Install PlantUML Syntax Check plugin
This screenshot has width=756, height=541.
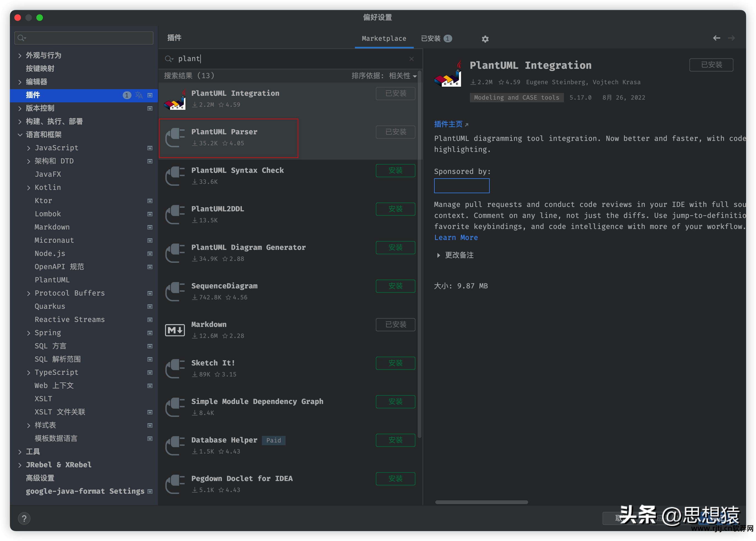coord(395,171)
